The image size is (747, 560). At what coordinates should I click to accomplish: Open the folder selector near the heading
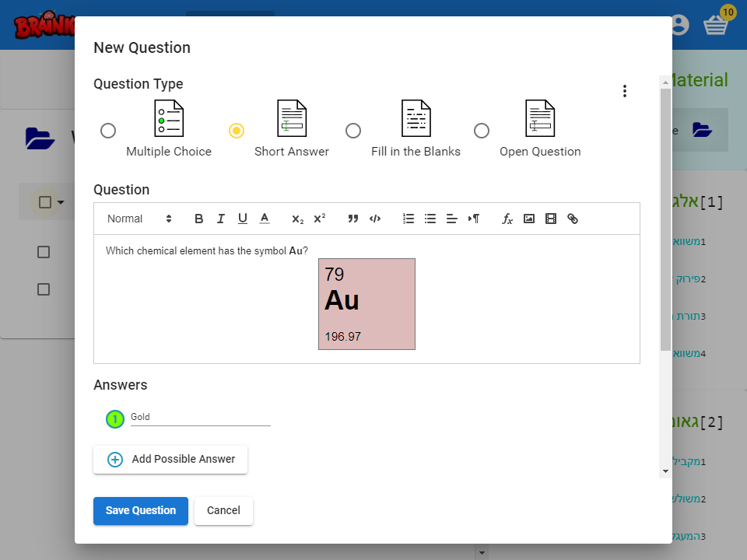point(703,130)
